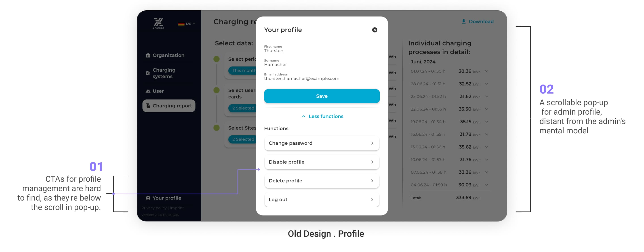Screen dimensions: 644x252
Task: Collapse the Less functions section
Action: pos(322,116)
